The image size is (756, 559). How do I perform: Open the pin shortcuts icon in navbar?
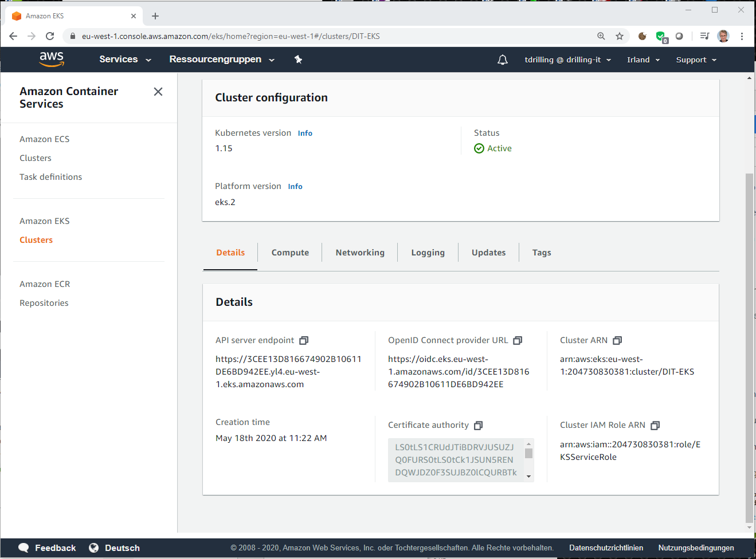pos(298,59)
